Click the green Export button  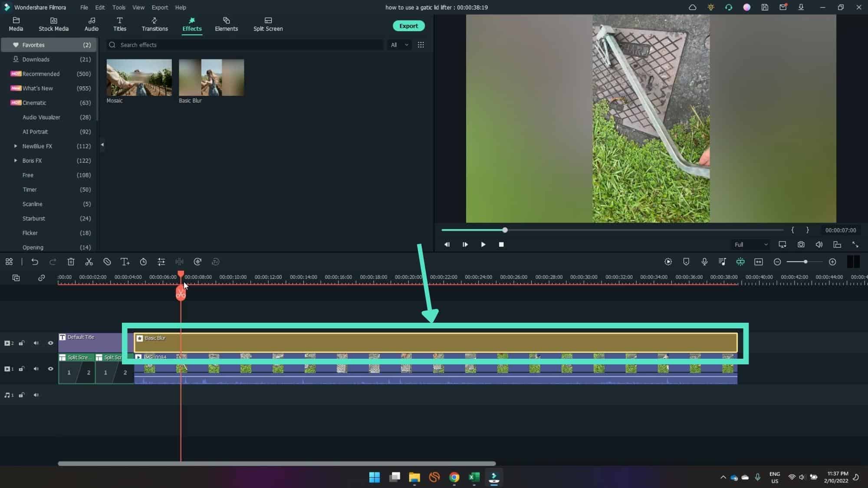[x=408, y=26]
